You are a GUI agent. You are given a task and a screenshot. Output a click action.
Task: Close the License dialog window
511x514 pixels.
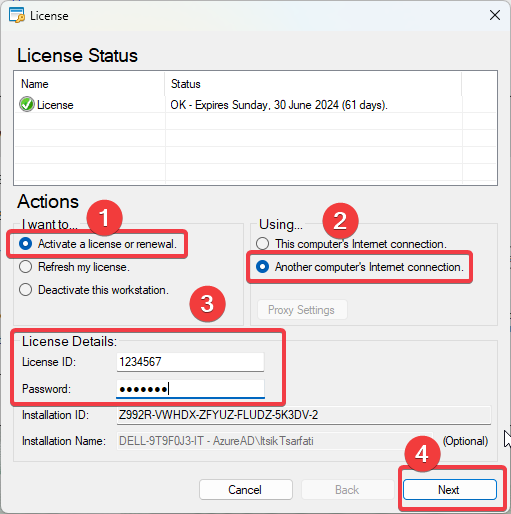495,15
